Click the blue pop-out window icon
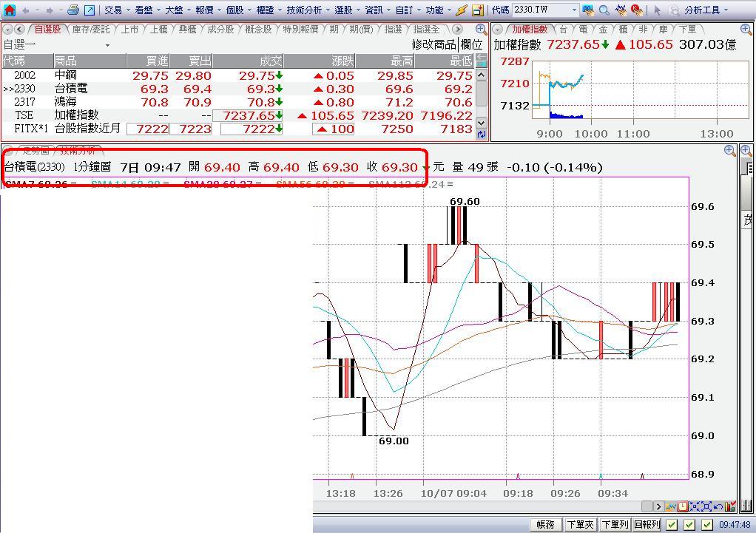The image size is (756, 533). coord(90,10)
